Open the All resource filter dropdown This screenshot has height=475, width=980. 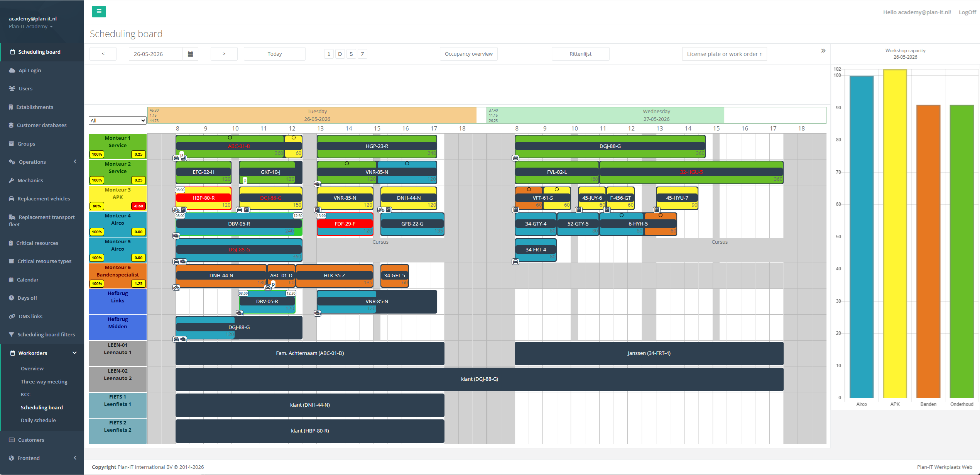pos(118,120)
